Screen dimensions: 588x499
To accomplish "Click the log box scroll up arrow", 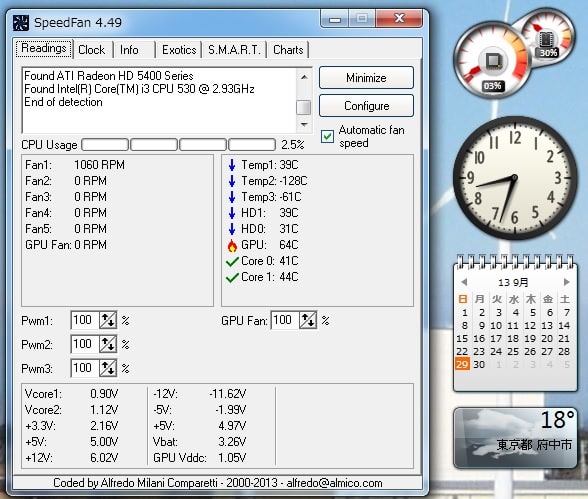I will pos(304,77).
